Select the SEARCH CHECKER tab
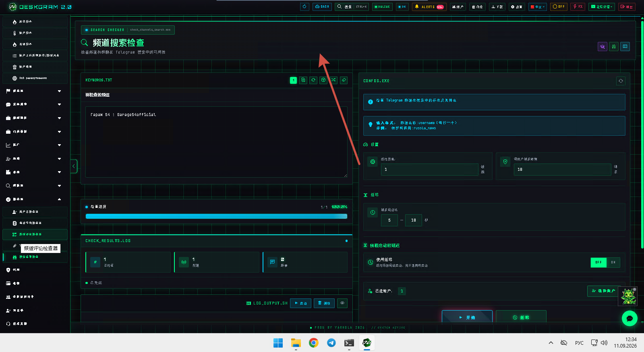This screenshot has height=352, width=644. point(128,30)
